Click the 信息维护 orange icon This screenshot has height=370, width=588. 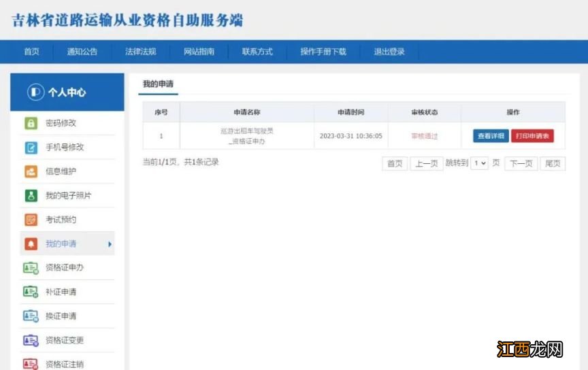click(31, 171)
